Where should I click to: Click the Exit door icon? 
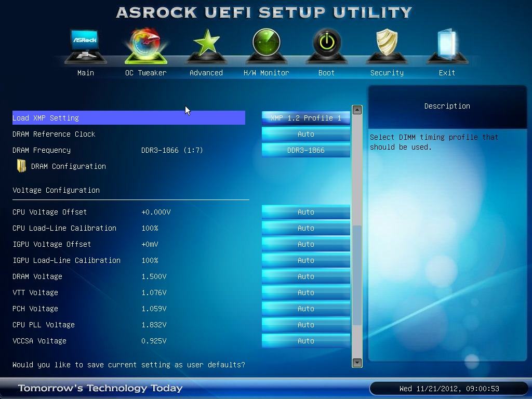tap(447, 46)
